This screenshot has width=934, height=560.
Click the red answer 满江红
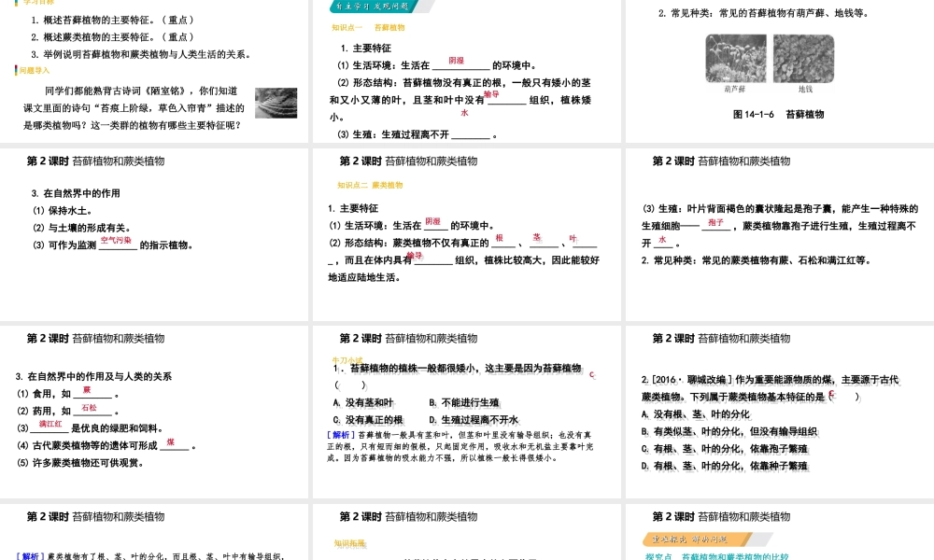click(50, 424)
